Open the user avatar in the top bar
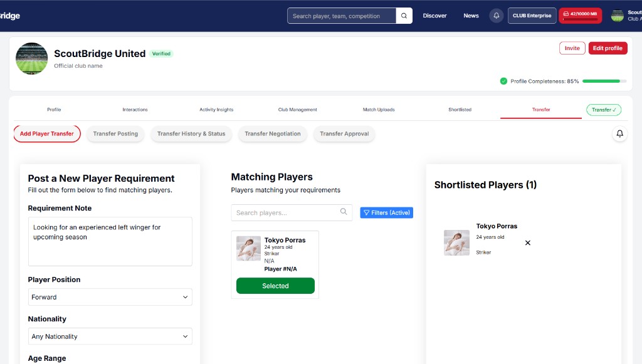This screenshot has width=642, height=364. [618, 16]
